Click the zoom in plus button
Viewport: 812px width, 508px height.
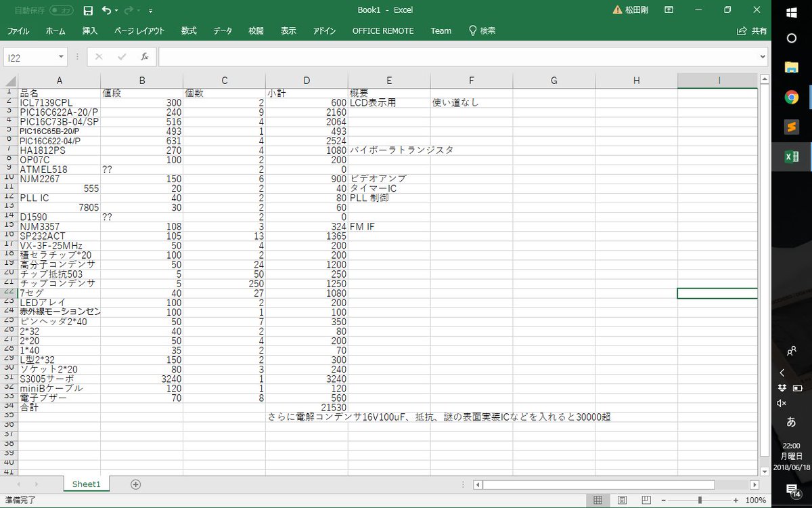[x=736, y=501]
